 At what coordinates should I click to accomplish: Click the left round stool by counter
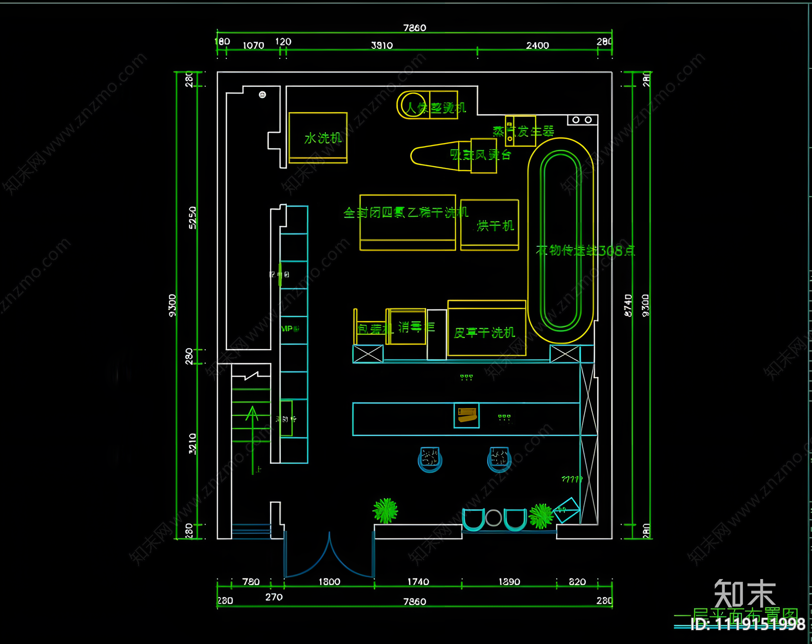coord(430,459)
